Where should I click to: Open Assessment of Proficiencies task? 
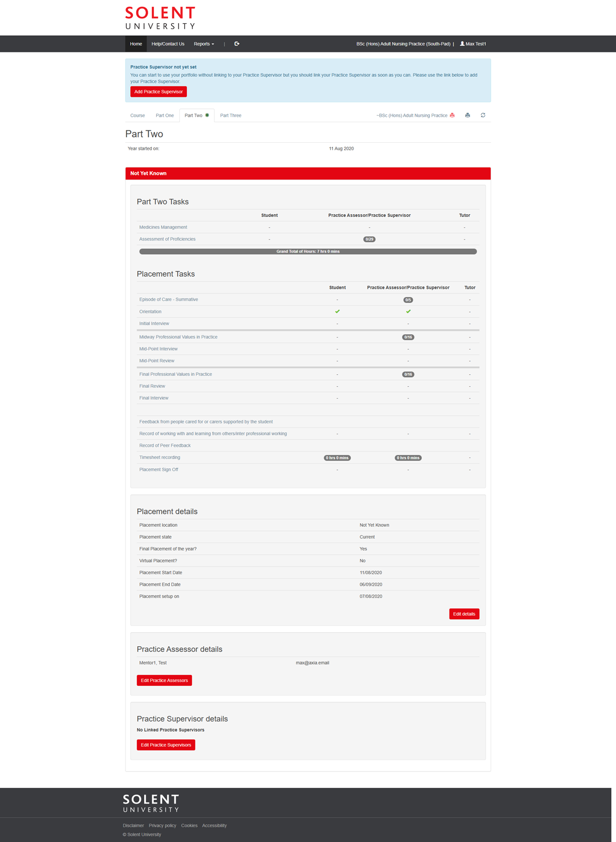168,239
